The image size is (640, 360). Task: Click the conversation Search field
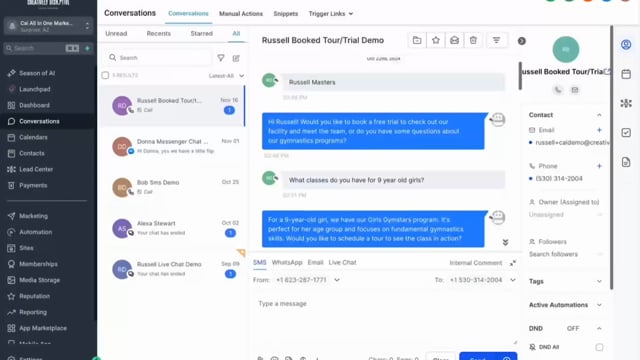point(157,58)
